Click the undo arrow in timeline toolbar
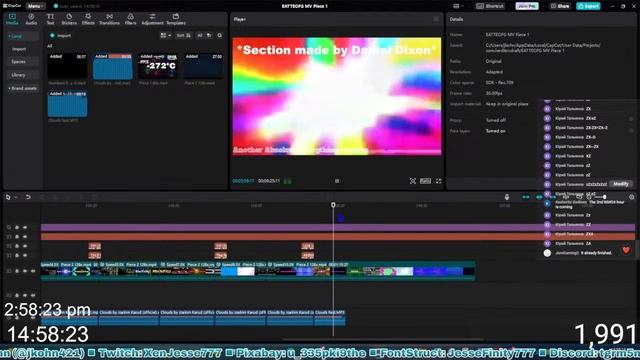 28,197
